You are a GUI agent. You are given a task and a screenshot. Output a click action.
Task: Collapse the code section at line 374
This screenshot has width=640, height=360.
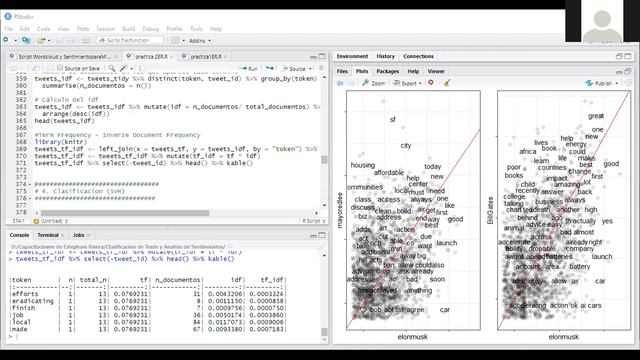(30, 184)
